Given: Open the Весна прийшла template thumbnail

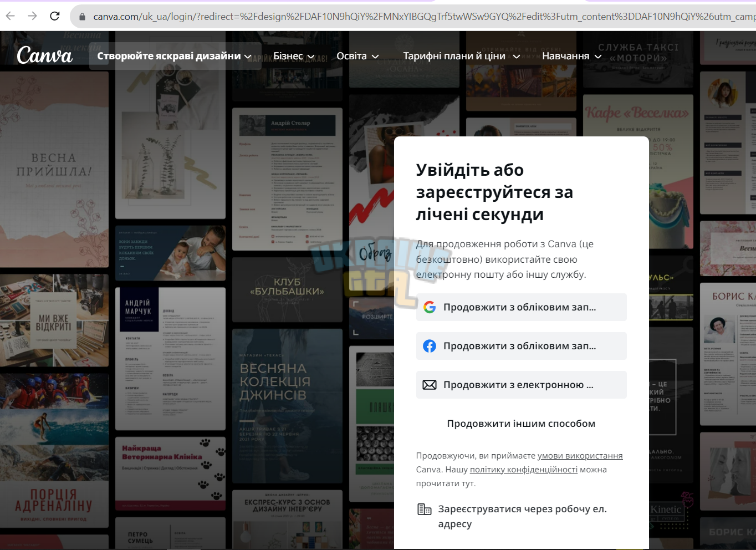Looking at the screenshot, I should click(x=54, y=170).
